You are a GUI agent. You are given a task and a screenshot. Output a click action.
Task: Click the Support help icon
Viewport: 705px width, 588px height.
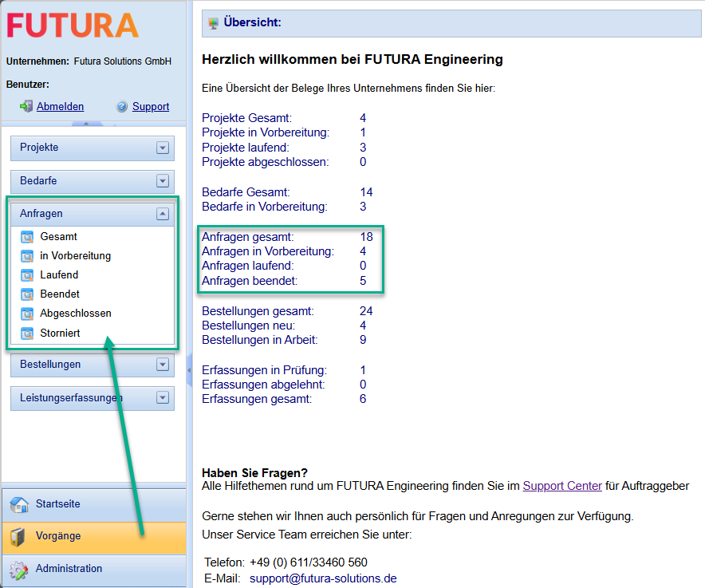[x=122, y=106]
